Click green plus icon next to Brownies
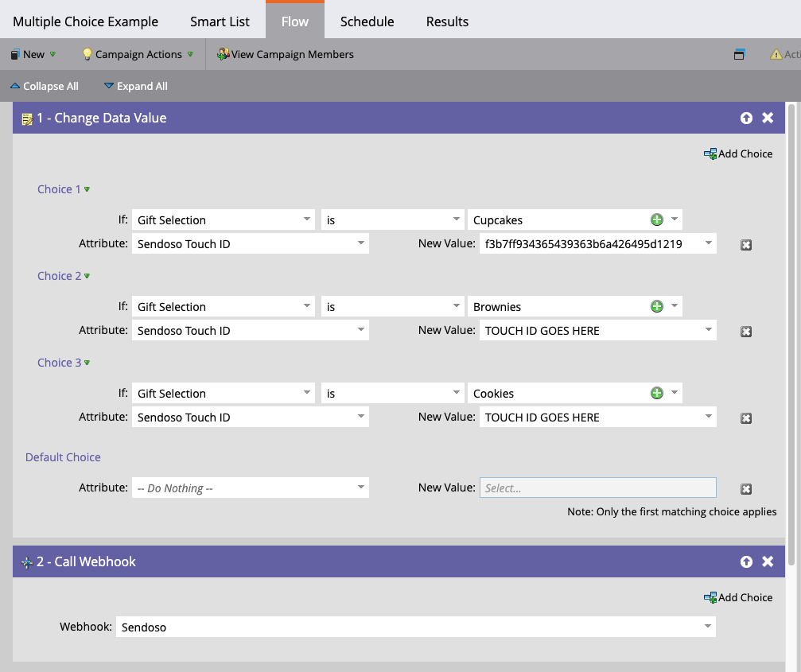 pos(657,306)
